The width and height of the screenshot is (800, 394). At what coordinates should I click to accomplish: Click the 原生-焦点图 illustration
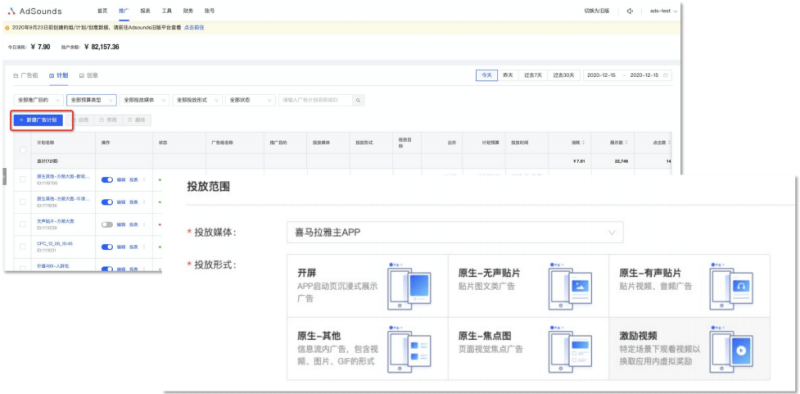coord(570,349)
